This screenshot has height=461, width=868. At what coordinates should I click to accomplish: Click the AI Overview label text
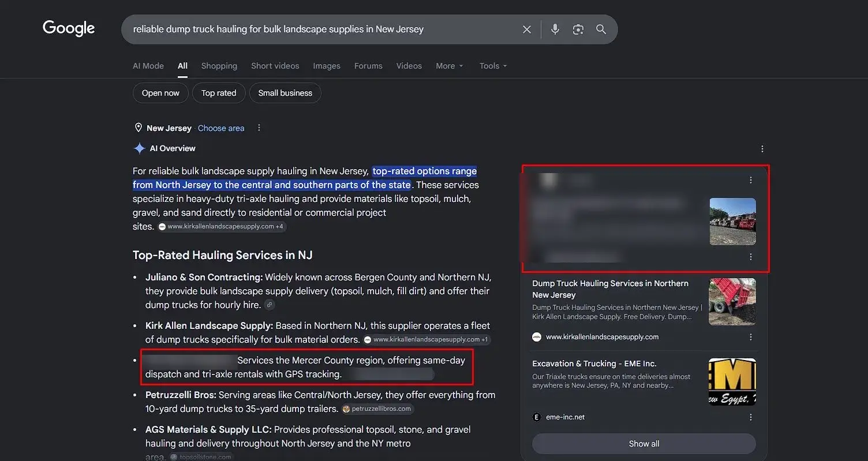click(173, 148)
